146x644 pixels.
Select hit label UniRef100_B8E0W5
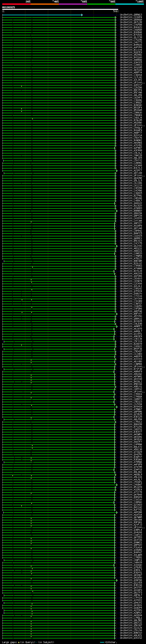click(131, 261)
